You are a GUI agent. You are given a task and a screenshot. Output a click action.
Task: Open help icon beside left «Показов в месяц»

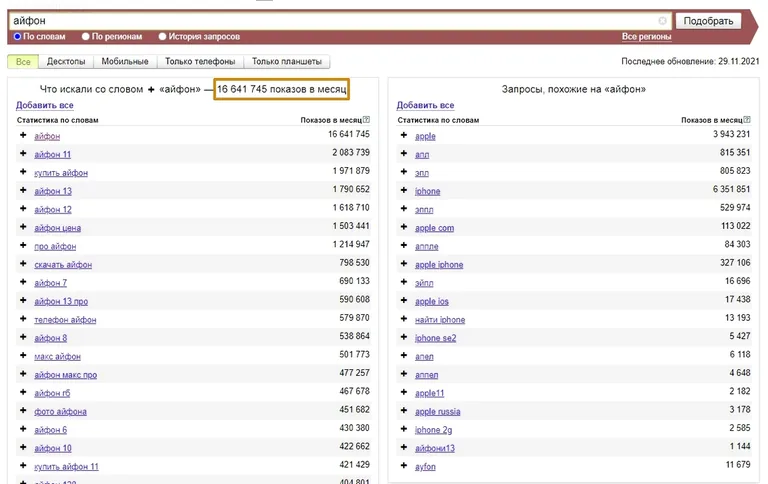click(366, 120)
